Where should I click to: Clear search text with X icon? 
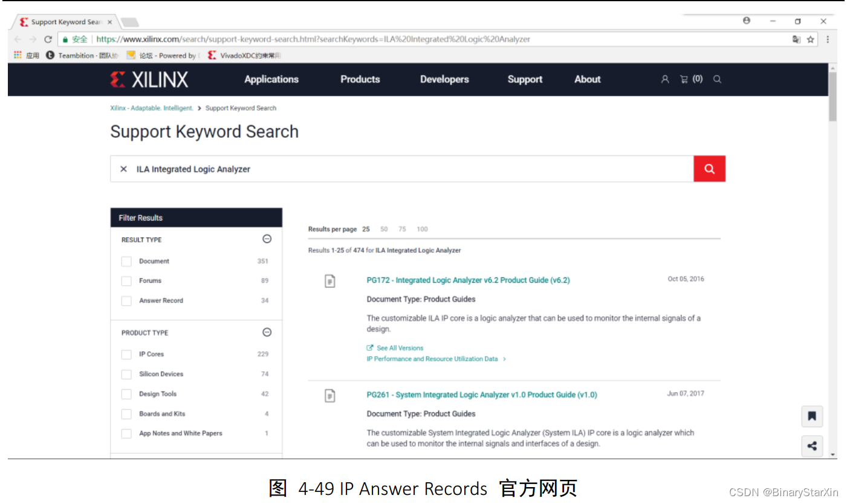click(123, 169)
